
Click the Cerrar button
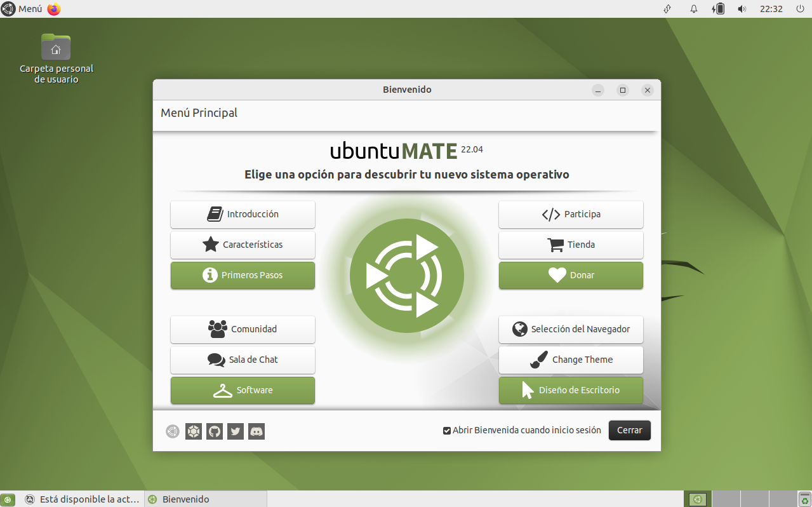pos(630,430)
